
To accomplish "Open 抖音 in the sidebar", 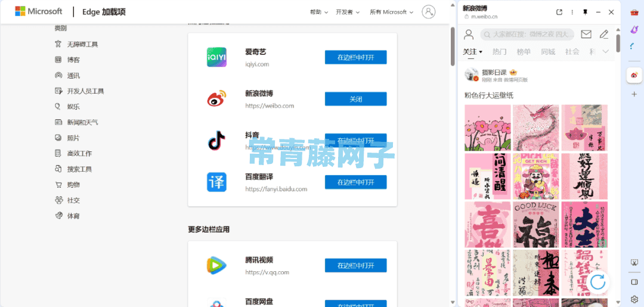I will 355,140.
